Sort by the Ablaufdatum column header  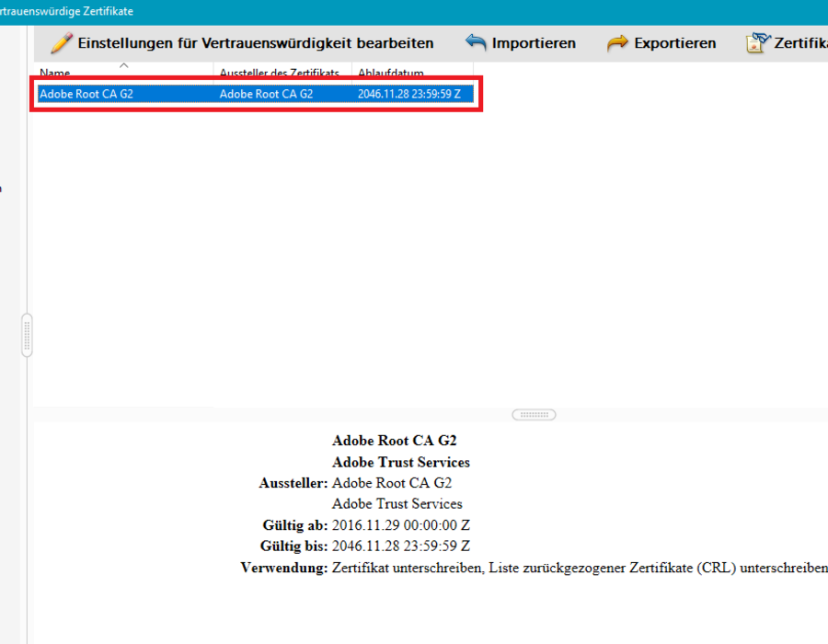(391, 73)
